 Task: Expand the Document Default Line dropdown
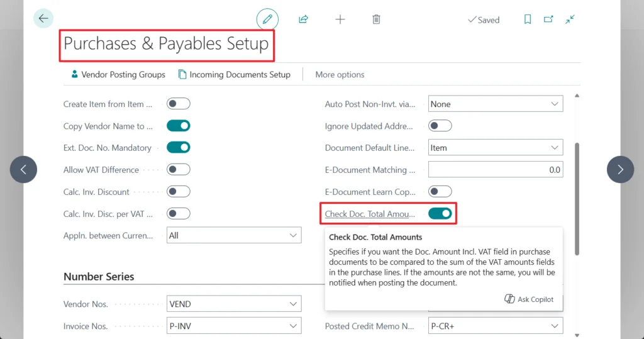coord(496,148)
